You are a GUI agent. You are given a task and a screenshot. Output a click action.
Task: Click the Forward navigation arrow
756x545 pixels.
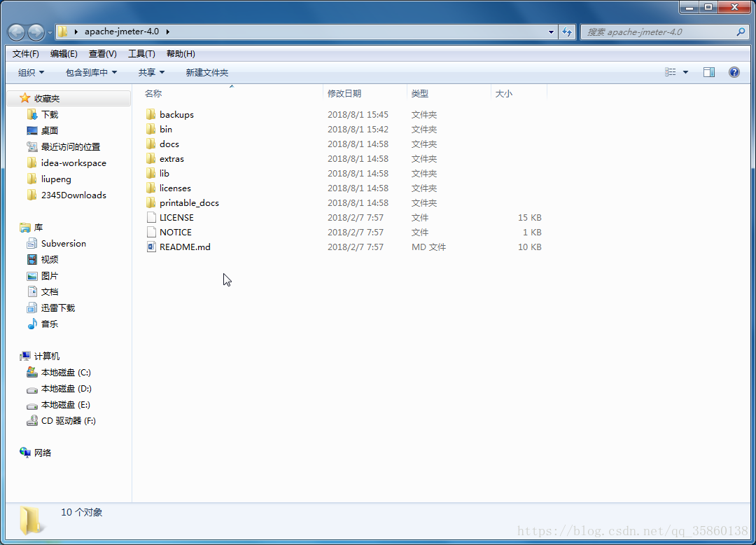point(36,32)
